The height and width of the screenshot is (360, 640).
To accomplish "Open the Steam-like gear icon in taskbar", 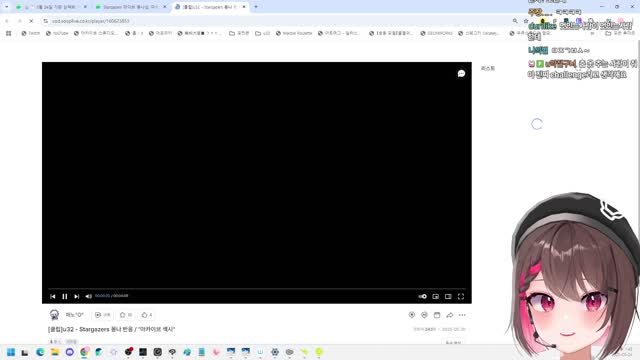I will pyautogui.click(x=275, y=352).
